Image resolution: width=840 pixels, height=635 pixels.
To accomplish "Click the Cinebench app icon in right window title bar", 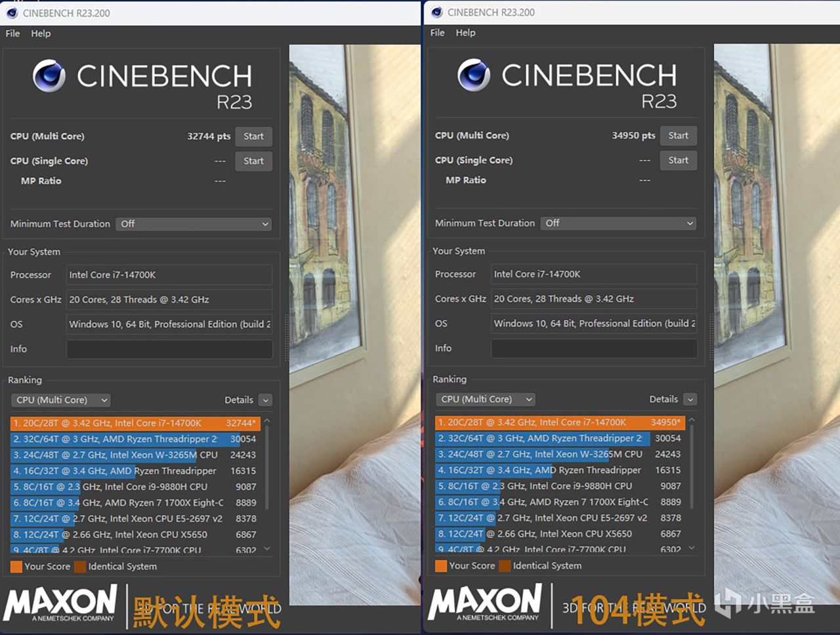I will tap(436, 12).
